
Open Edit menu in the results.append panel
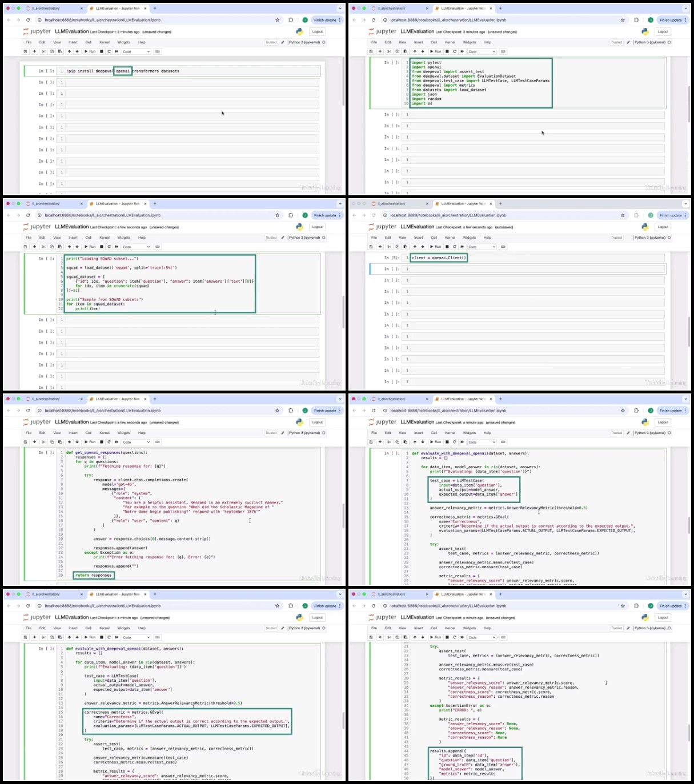tap(388, 628)
